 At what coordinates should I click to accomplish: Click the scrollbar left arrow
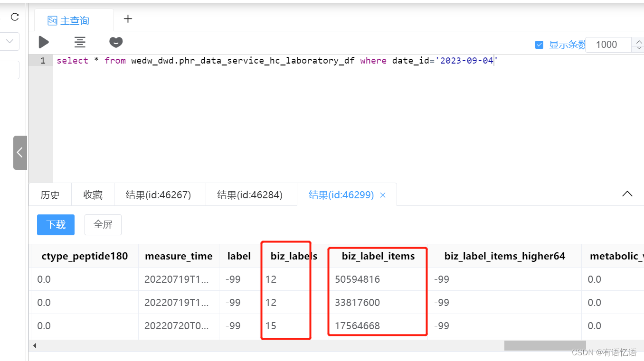point(35,345)
